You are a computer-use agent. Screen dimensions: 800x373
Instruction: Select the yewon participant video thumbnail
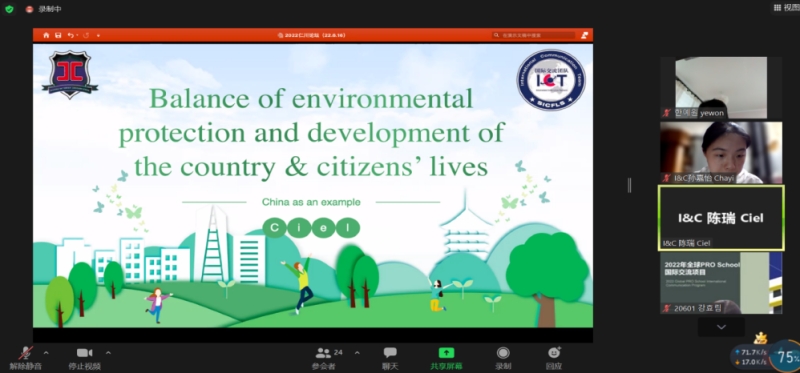click(x=721, y=88)
